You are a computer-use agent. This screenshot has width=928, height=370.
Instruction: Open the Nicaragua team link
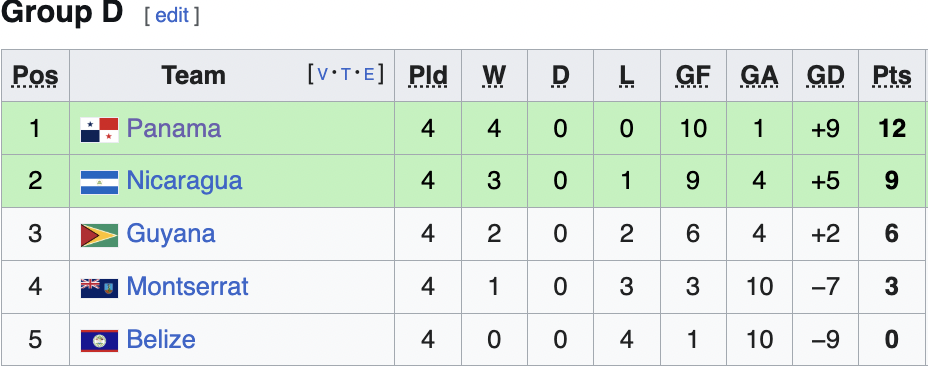[x=184, y=181]
